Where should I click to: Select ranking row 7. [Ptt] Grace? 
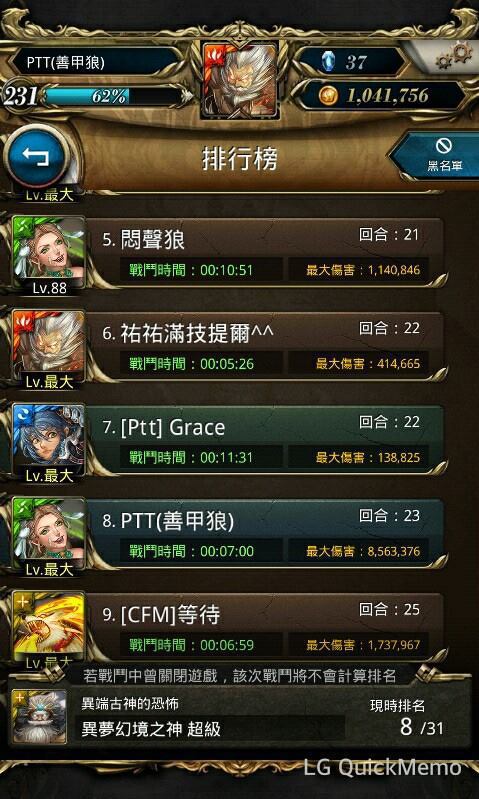tap(265, 441)
